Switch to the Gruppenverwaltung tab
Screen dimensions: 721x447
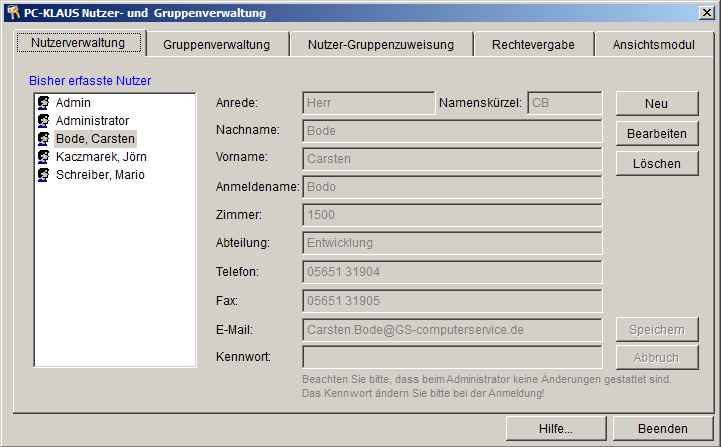(x=216, y=45)
